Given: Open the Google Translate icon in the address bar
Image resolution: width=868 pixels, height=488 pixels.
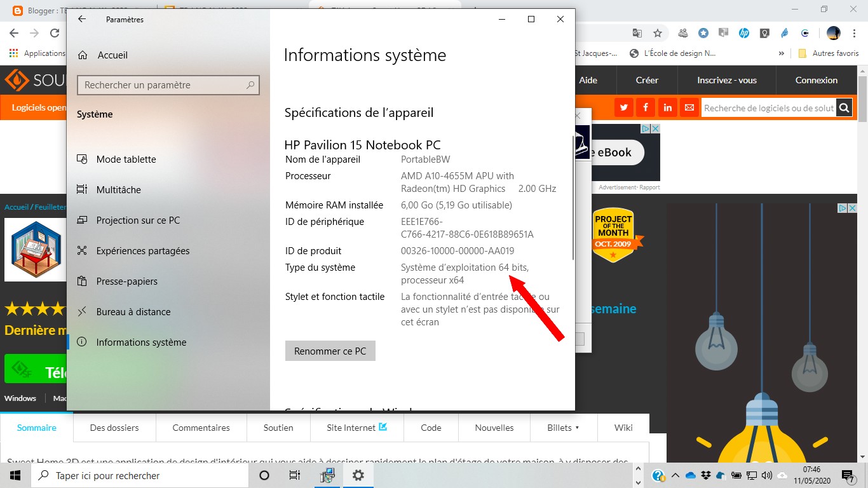Looking at the screenshot, I should [637, 33].
